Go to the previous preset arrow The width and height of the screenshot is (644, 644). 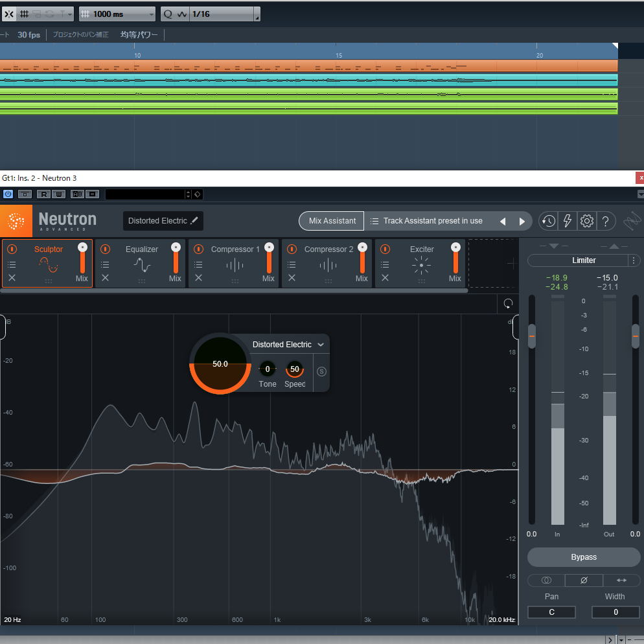[x=503, y=222]
